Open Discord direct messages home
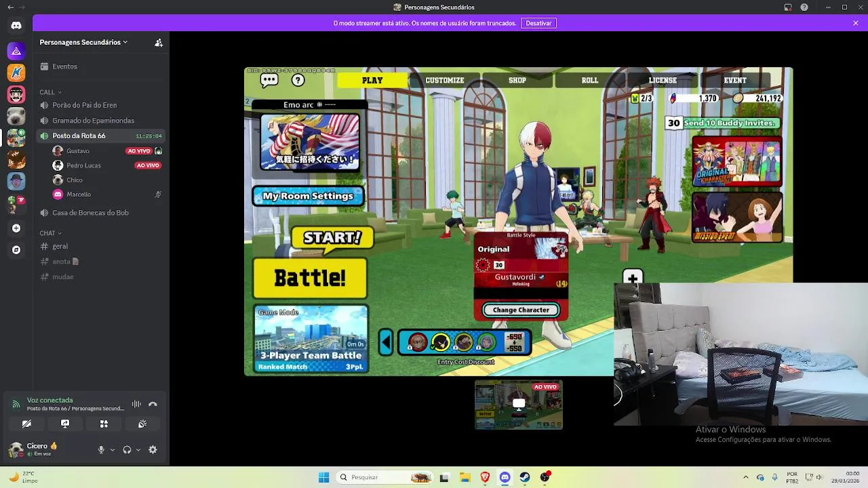Screen dimensions: 868x488 pyautogui.click(x=16, y=26)
